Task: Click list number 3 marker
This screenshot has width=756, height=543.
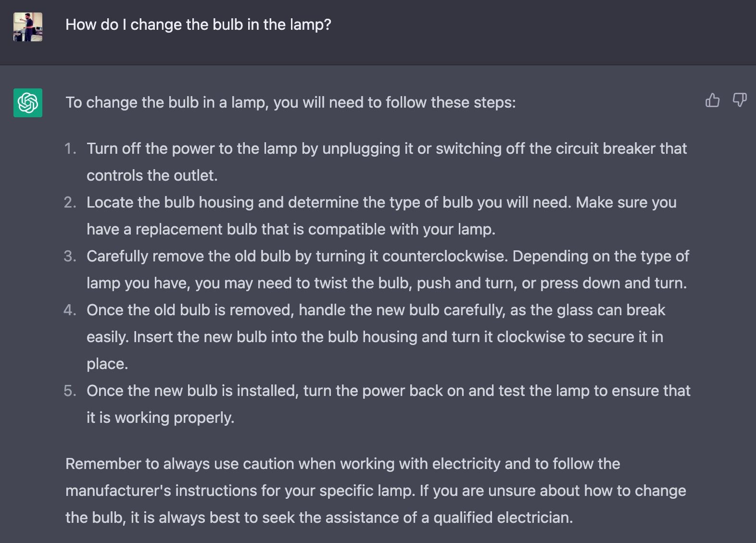Action: click(x=70, y=256)
